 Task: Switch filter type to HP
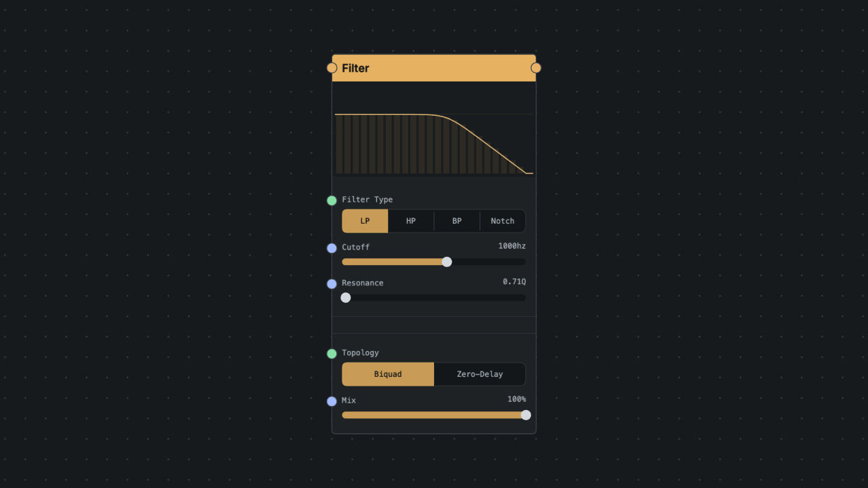click(x=411, y=221)
